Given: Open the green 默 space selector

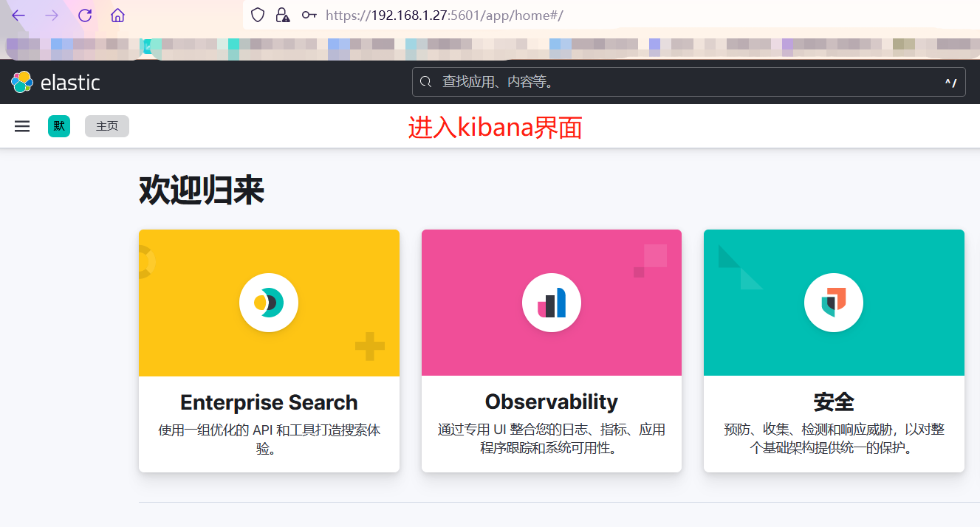Looking at the screenshot, I should click(59, 126).
